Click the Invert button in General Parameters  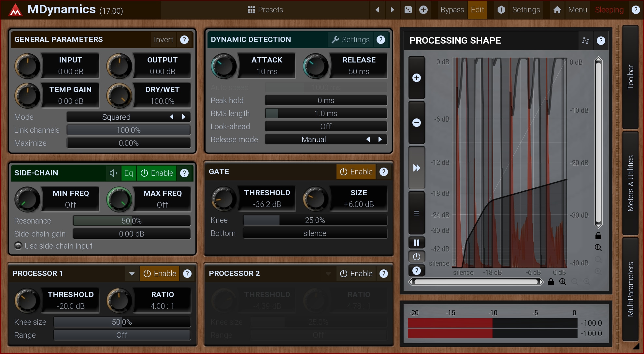point(163,40)
